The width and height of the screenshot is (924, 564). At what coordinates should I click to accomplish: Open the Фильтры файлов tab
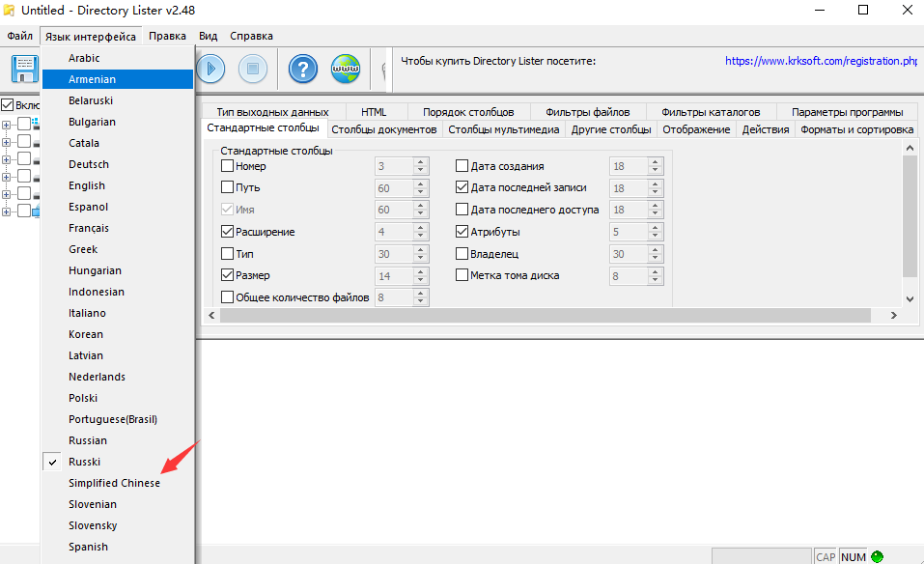[x=587, y=112]
